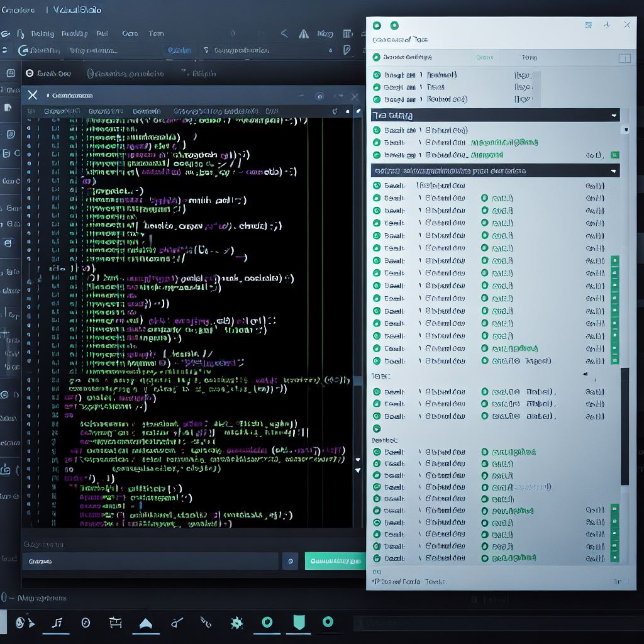
Task: Click the down arrow at code editor scrollbar bottom
Action: [x=358, y=470]
